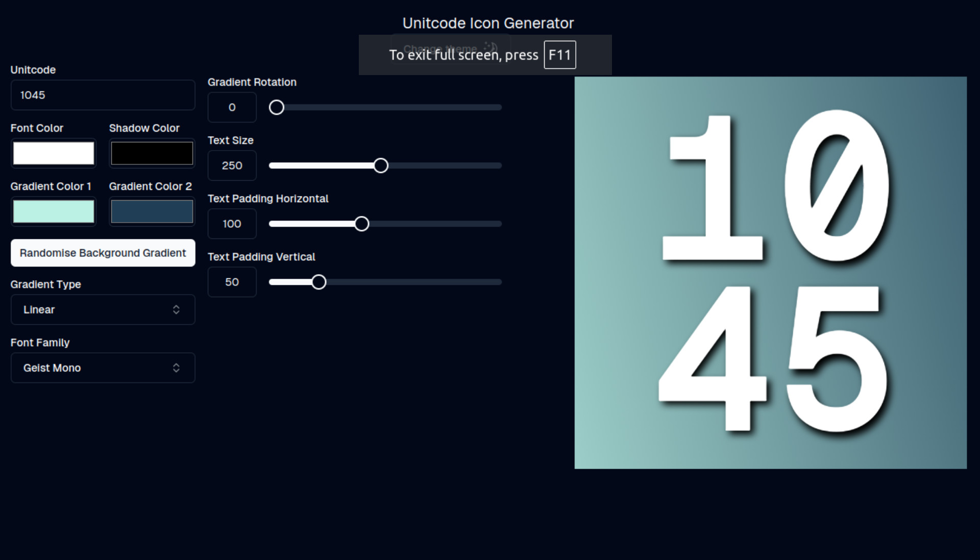
Task: Click the Shadow Color label text
Action: click(144, 128)
